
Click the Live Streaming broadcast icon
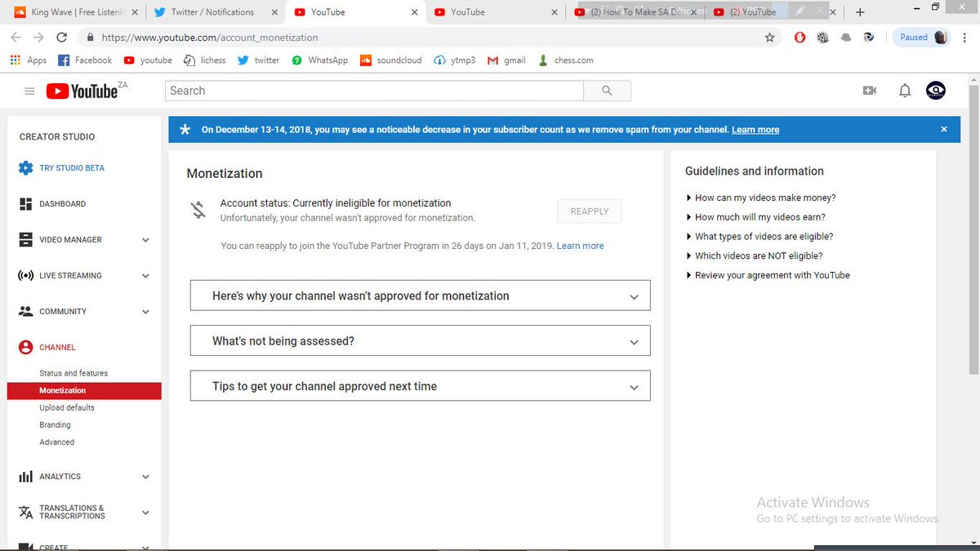coord(25,276)
